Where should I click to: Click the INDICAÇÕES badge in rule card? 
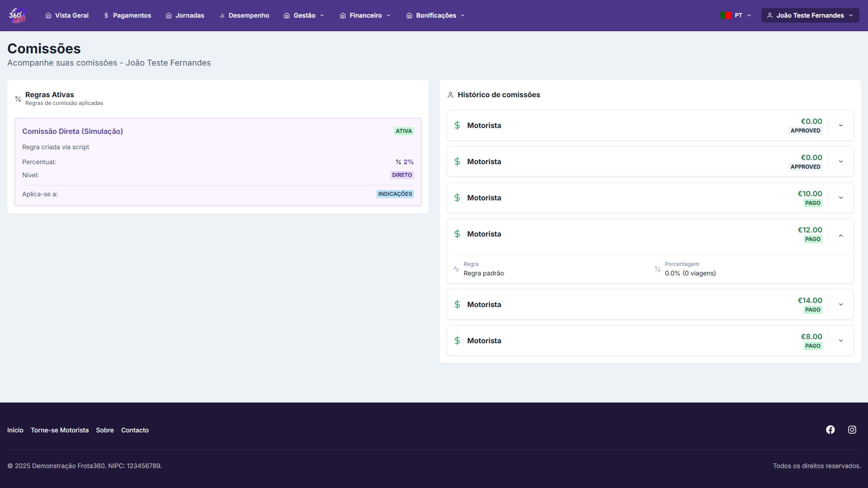tap(395, 194)
